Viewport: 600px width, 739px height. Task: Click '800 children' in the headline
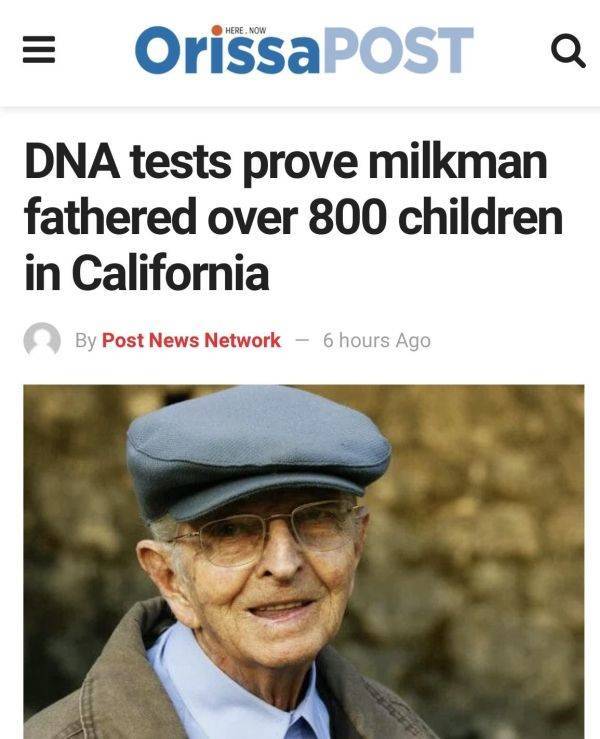coord(436,217)
